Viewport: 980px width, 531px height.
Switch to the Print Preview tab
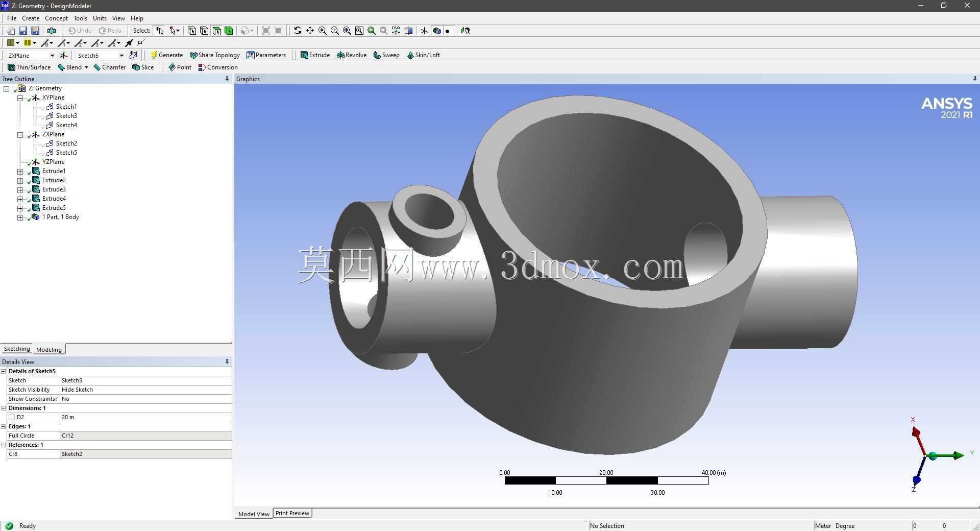292,513
